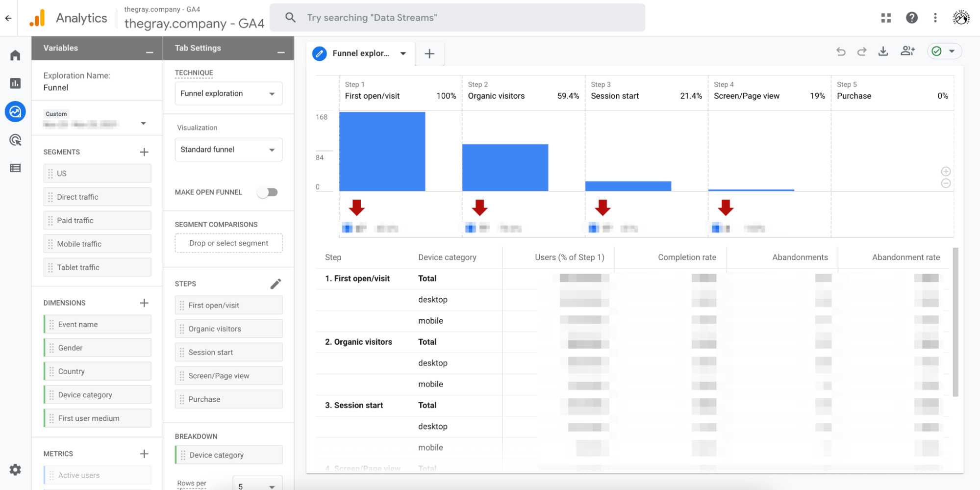Open the Explore section in sidebar
This screenshot has width=980, height=490.
pos(15,112)
